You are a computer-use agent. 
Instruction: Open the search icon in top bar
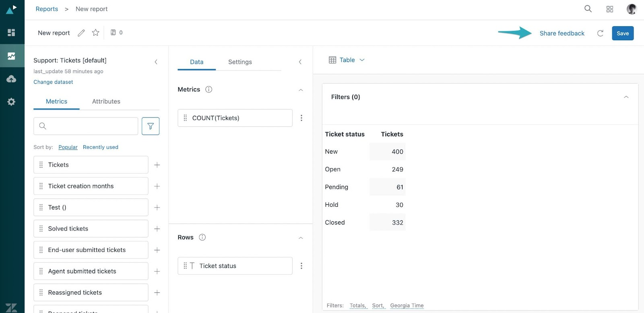pyautogui.click(x=588, y=9)
